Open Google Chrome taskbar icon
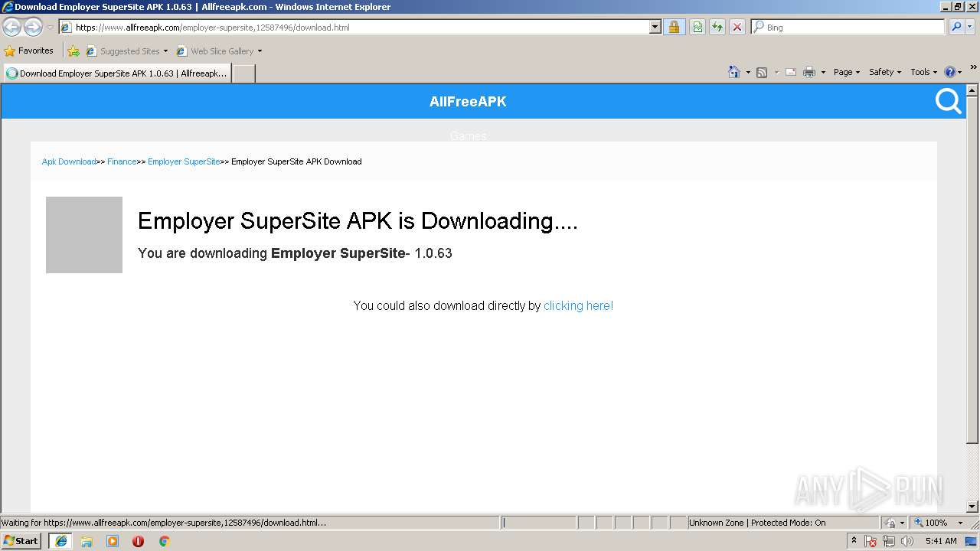The width and height of the screenshot is (980, 551). coord(164,541)
